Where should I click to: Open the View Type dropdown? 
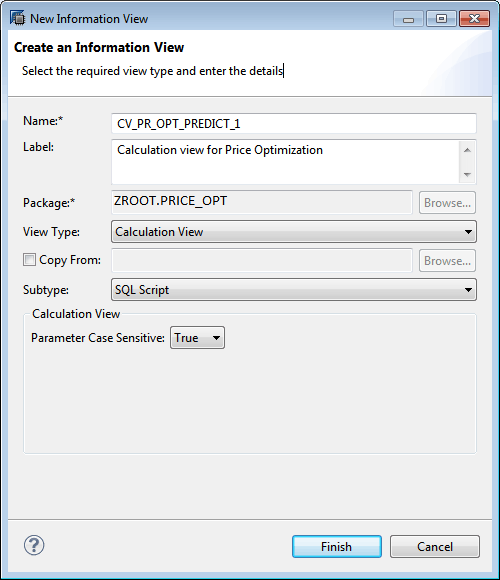coord(294,232)
